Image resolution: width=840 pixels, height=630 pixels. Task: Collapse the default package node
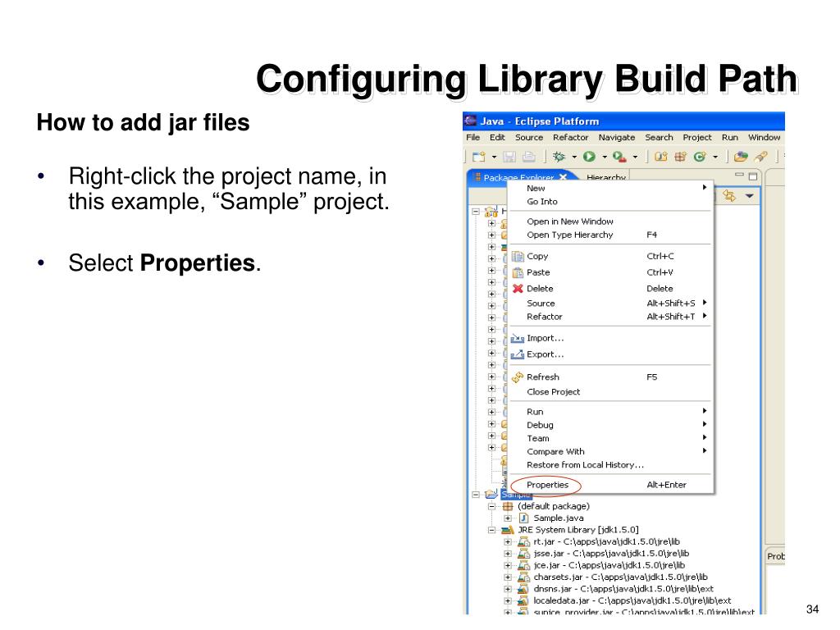click(491, 506)
